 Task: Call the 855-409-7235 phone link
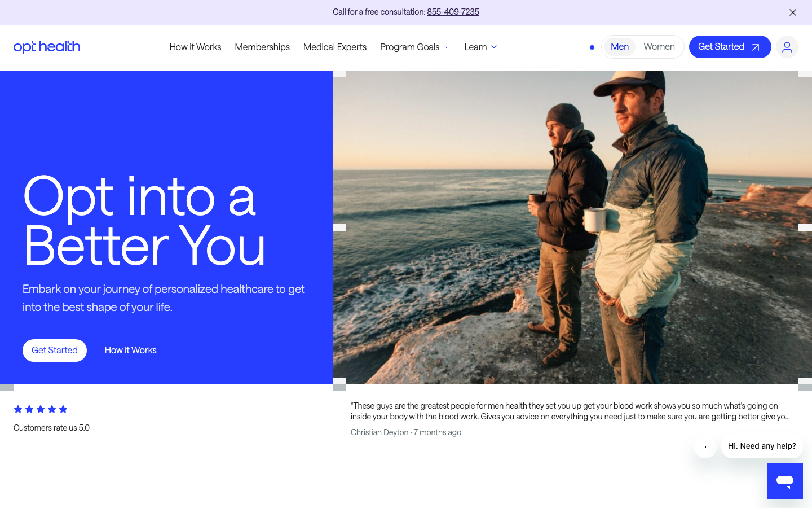click(453, 12)
